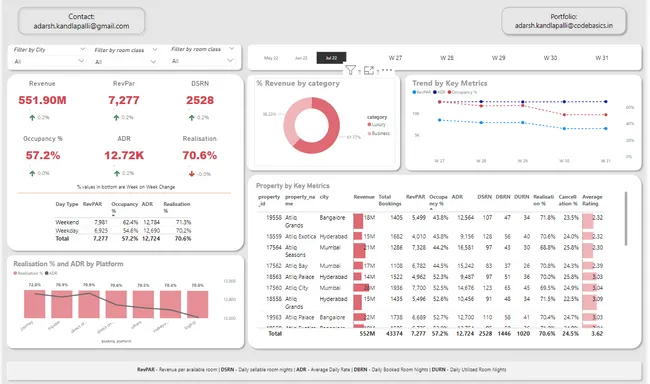Select the May 22 month button
This screenshot has width=650, height=384.
[271, 58]
